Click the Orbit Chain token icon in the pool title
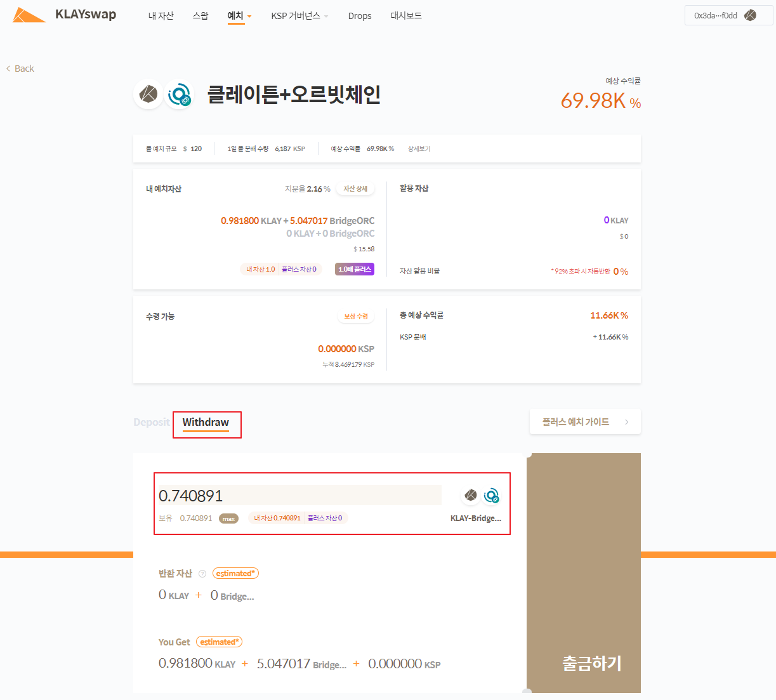 [x=180, y=95]
